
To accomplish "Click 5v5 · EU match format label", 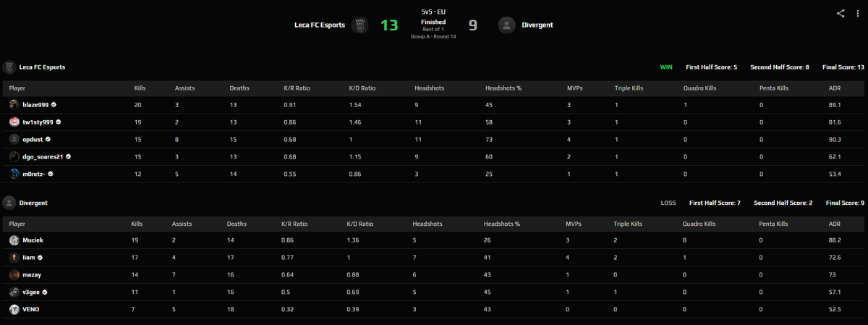I will pyautogui.click(x=433, y=12).
